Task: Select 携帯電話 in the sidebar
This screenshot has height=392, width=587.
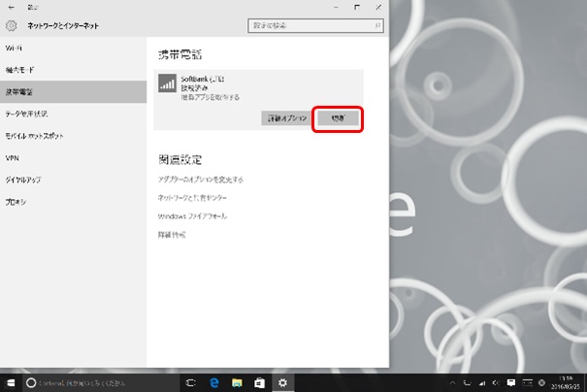Action: pyautogui.click(x=74, y=92)
